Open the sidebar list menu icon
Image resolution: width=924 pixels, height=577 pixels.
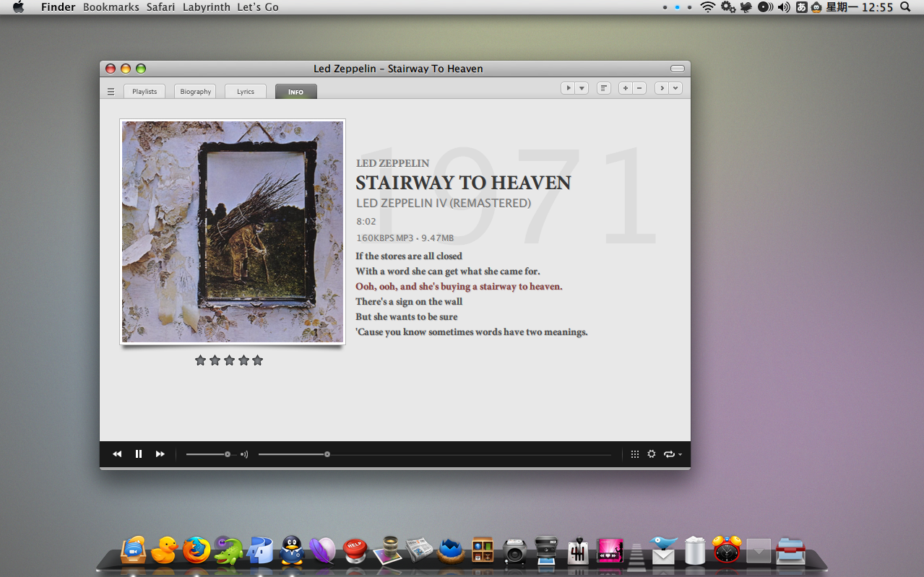click(111, 92)
